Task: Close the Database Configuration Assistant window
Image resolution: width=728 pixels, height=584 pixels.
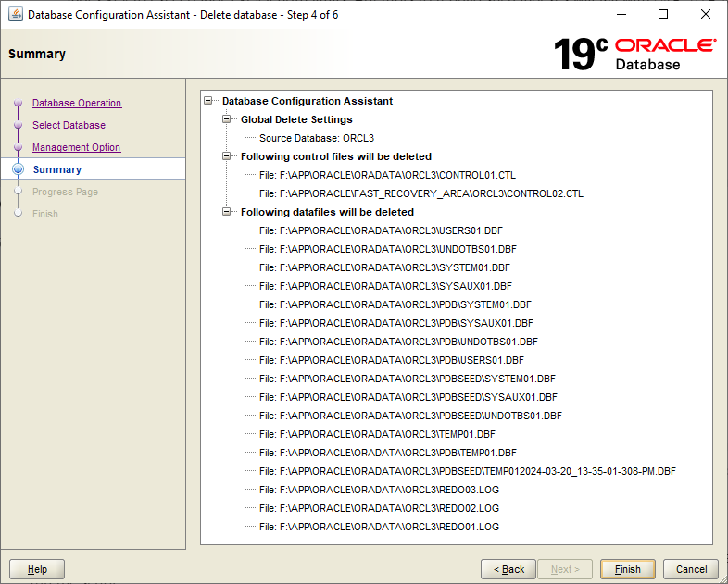Action: (706, 15)
